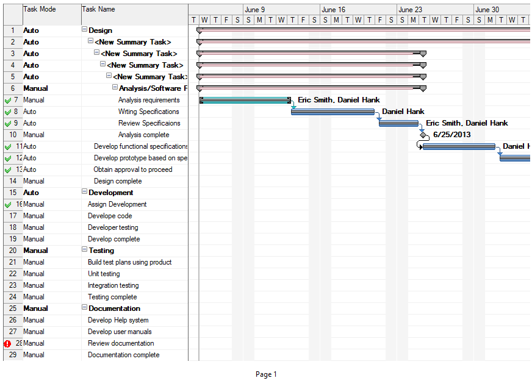
Task: Collapse the Documentation summary group
Action: [84, 308]
